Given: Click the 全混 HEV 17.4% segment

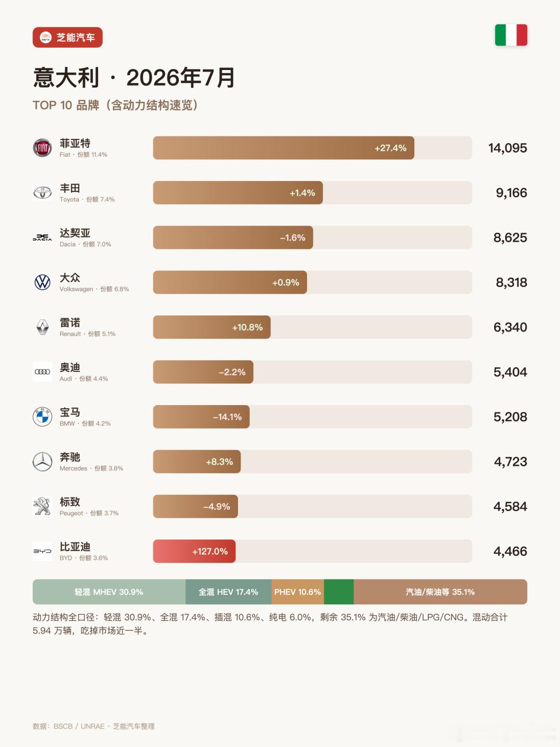Looking at the screenshot, I should [229, 592].
